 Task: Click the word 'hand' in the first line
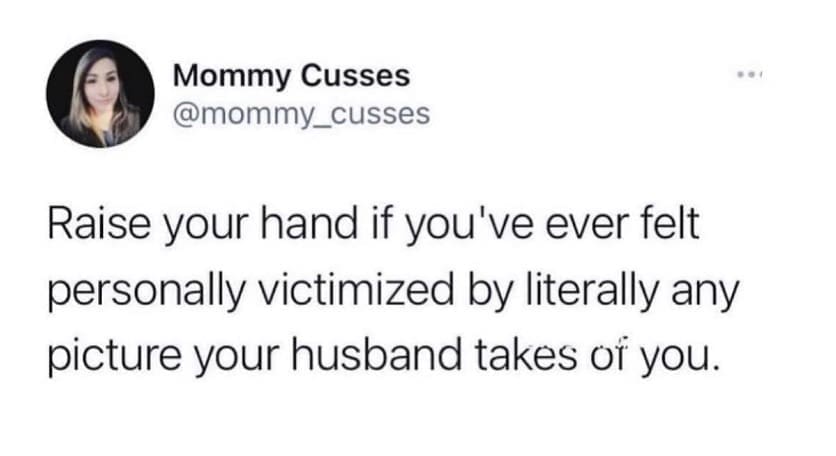click(x=309, y=223)
